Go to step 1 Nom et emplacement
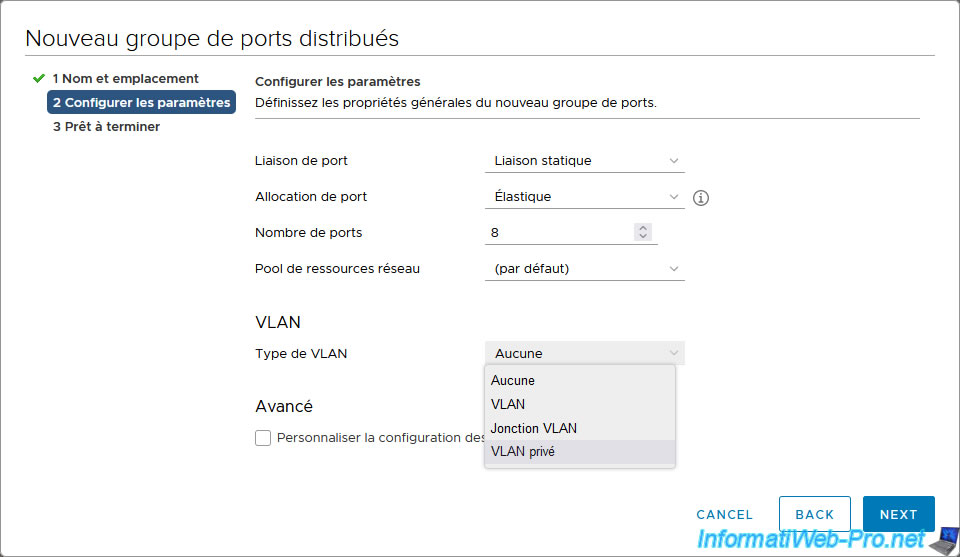Viewport: 960px width, 557px height. (x=126, y=78)
